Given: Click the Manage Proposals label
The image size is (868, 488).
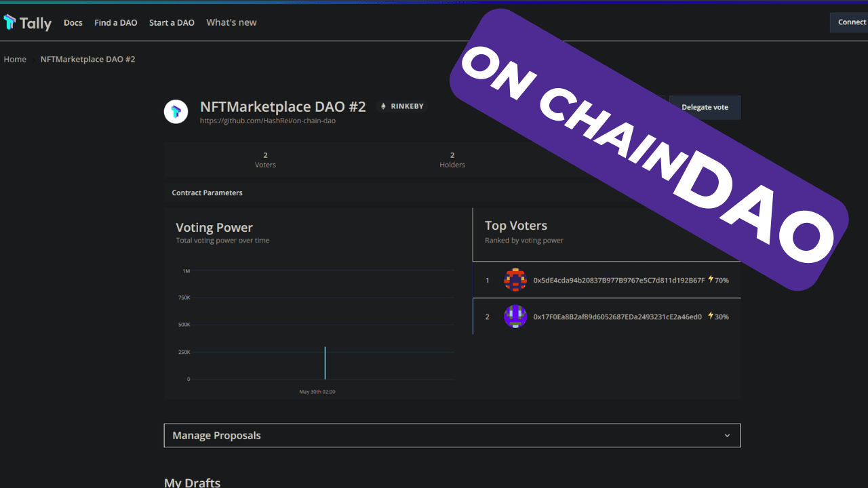Looking at the screenshot, I should 216,435.
